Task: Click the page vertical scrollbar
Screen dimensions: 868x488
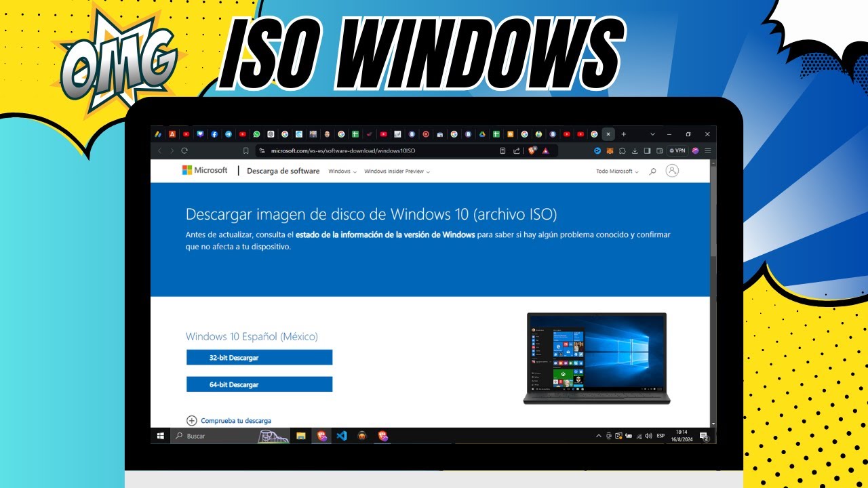Action: 713,293
